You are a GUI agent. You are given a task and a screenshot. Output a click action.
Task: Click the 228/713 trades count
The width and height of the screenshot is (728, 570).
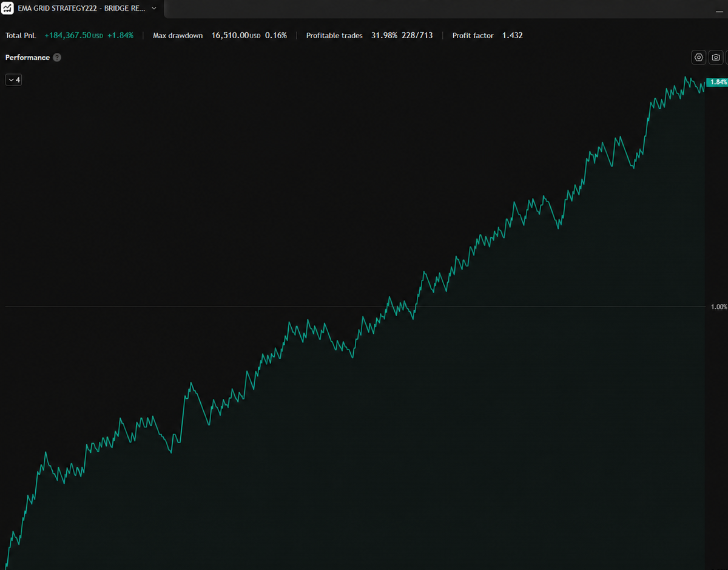click(x=417, y=35)
